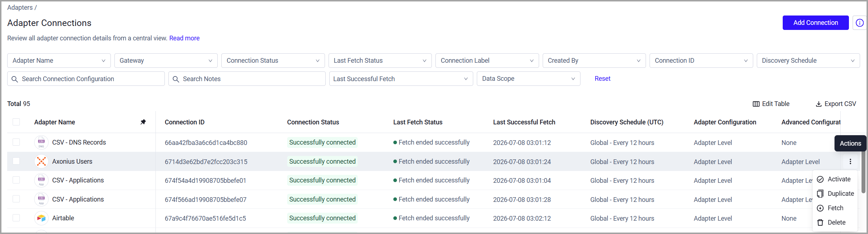Click the CSV - DNS Records adapter icon
Viewport: 868px width, 234px height.
click(41, 142)
